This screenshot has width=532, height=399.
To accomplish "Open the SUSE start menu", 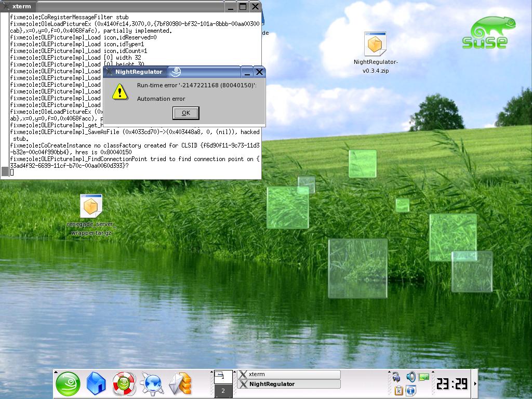I will [x=68, y=384].
